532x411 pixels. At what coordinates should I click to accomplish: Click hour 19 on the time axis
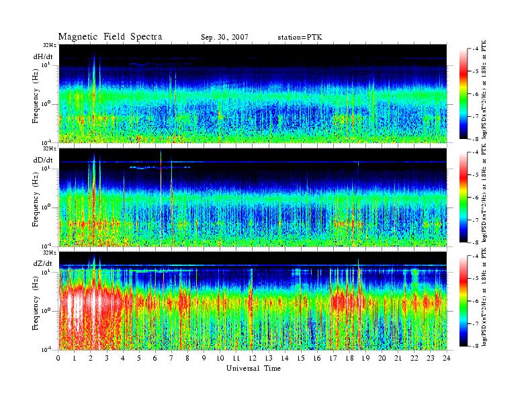click(x=365, y=359)
